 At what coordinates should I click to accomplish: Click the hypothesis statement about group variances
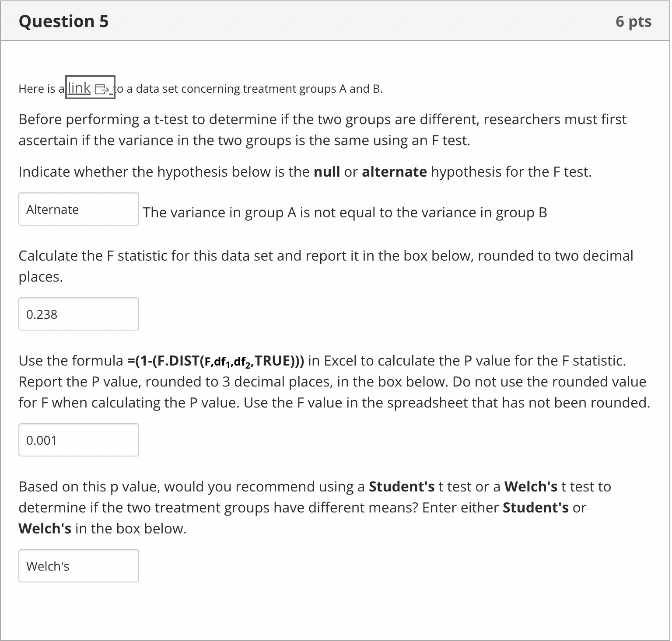345,213
